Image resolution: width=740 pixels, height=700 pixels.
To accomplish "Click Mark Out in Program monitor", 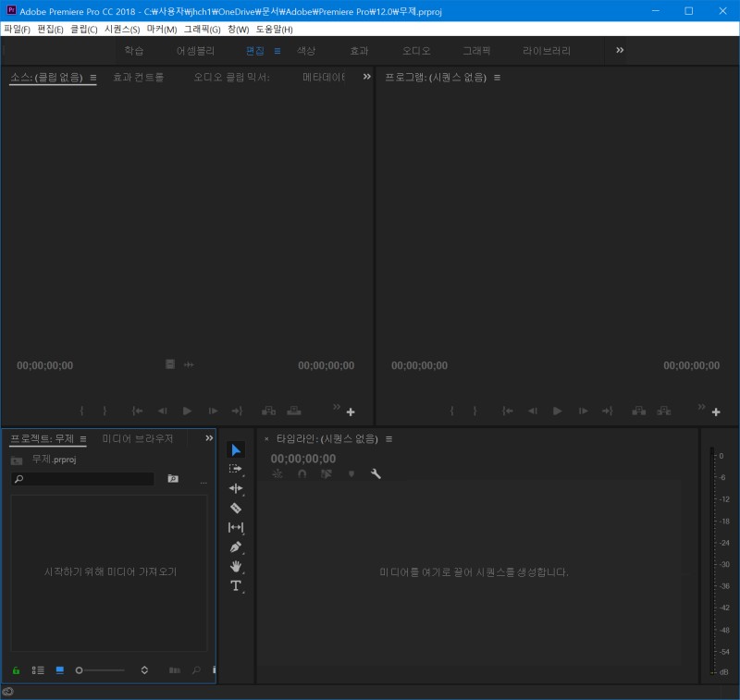I will 475,411.
